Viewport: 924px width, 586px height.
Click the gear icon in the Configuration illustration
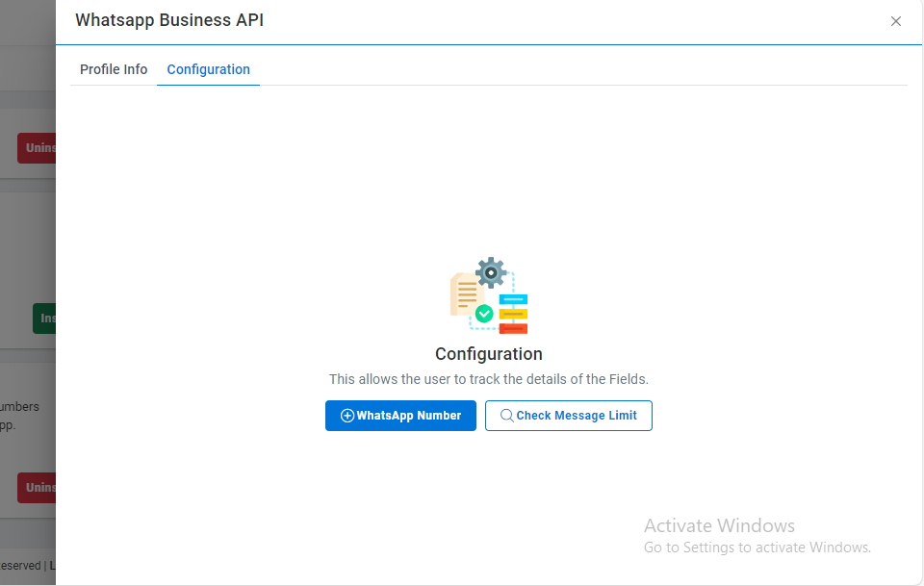point(491,273)
